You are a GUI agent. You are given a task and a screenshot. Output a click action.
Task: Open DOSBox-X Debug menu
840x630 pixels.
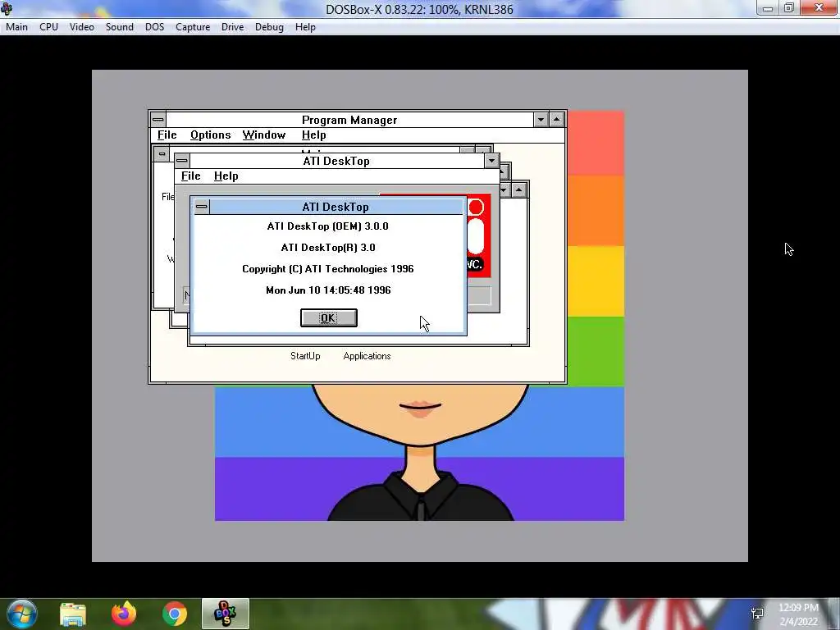point(269,27)
